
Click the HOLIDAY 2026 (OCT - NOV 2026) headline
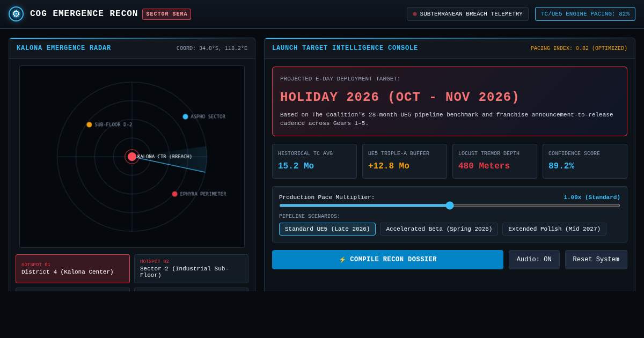point(400,97)
